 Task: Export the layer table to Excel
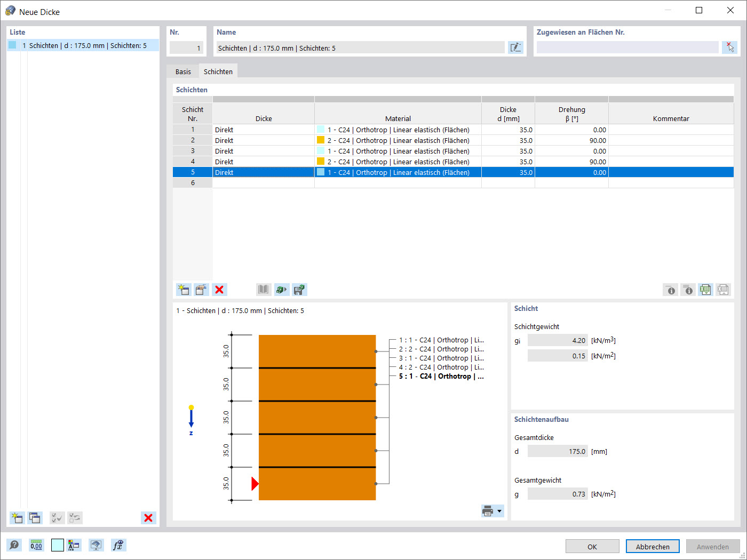[705, 290]
